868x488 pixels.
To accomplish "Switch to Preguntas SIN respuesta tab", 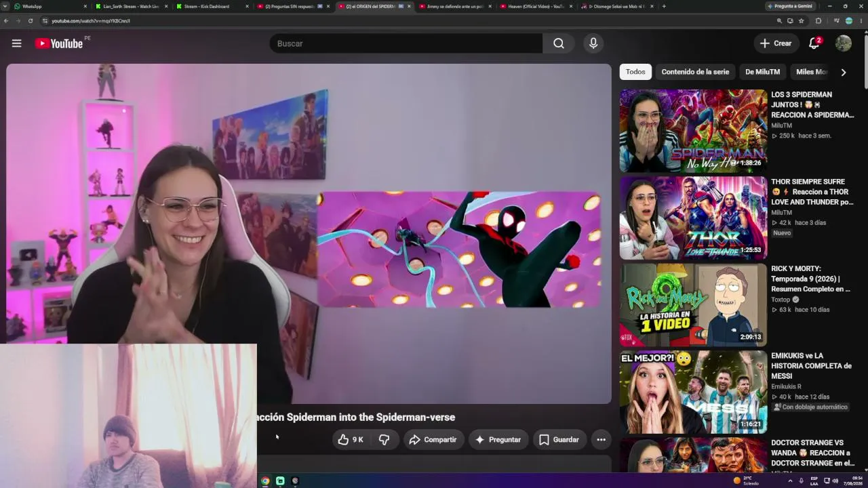I will point(293,6).
